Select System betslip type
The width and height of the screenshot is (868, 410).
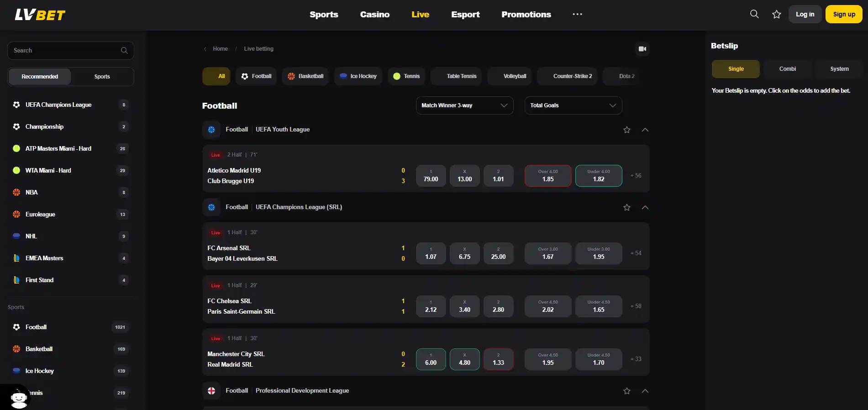pos(839,69)
